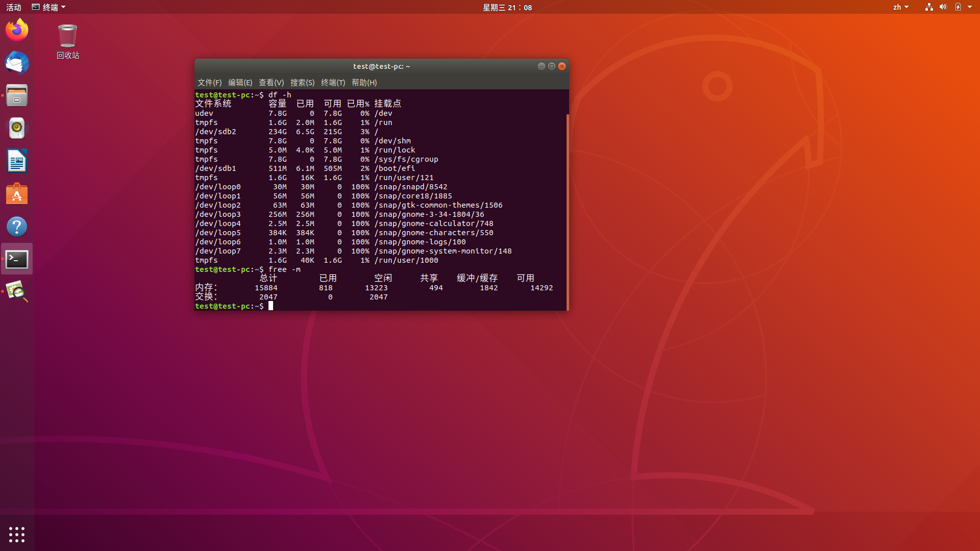This screenshot has width=980, height=551.
Task: Click /run/user/1000 mount point
Action: point(406,260)
